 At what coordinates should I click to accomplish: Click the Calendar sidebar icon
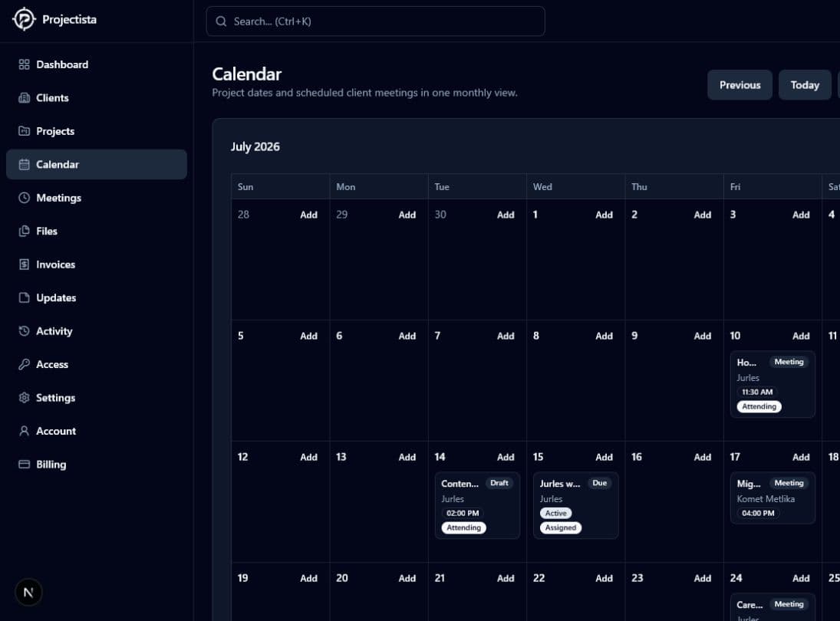pos(24,164)
